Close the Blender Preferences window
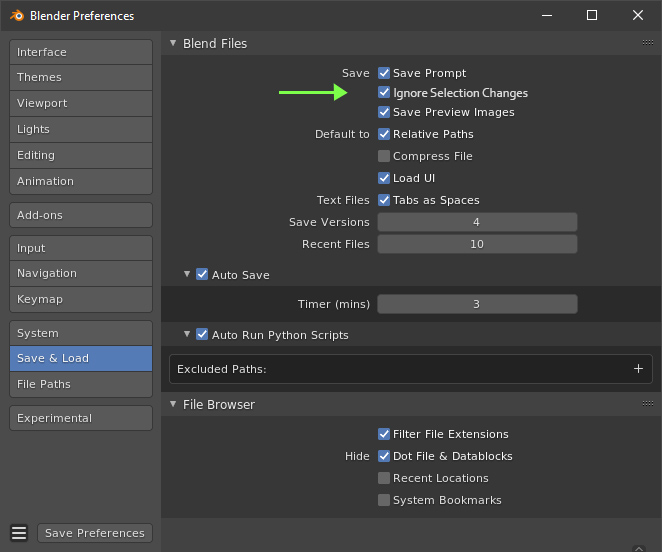Image resolution: width=662 pixels, height=552 pixels. (638, 16)
